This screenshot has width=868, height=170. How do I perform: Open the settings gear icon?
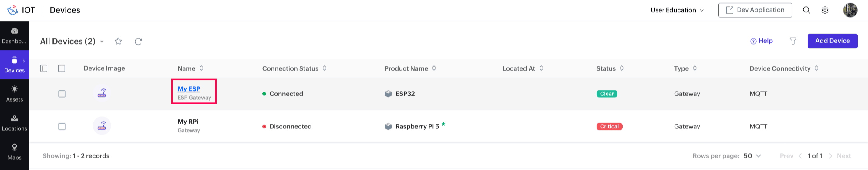[x=825, y=10]
